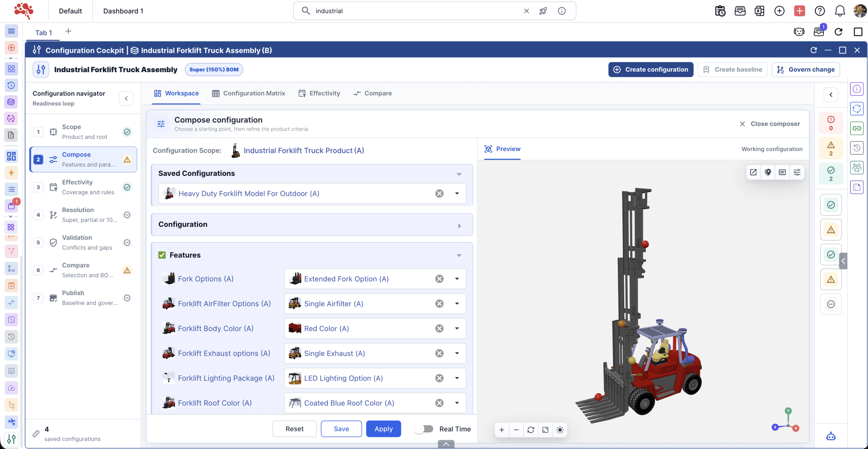Open the Fork Options value dropdown
The image size is (868, 449).
(457, 279)
